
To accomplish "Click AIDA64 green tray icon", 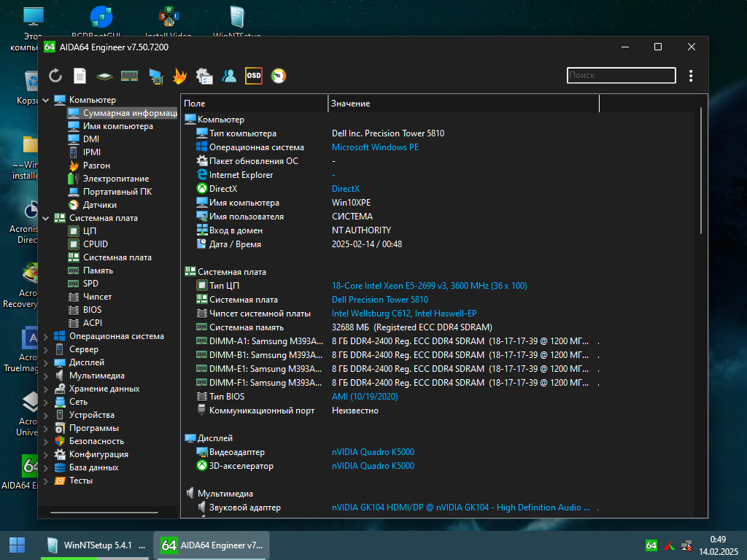I will (x=651, y=545).
